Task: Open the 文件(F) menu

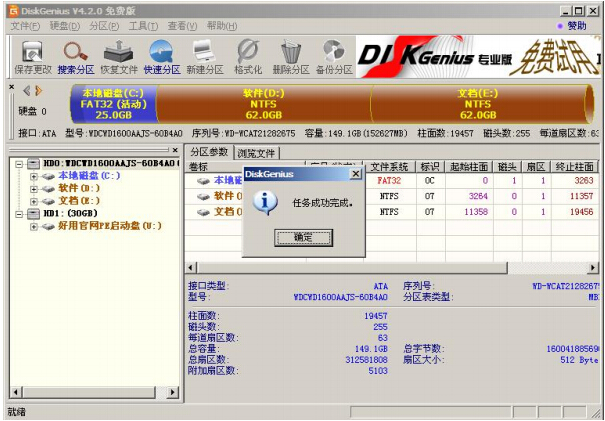Action: click(25, 26)
